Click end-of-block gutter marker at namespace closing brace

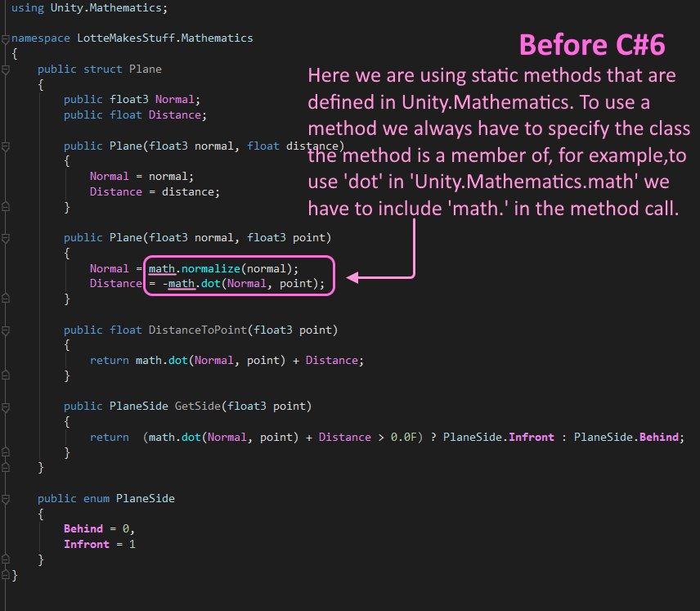tap(6, 575)
